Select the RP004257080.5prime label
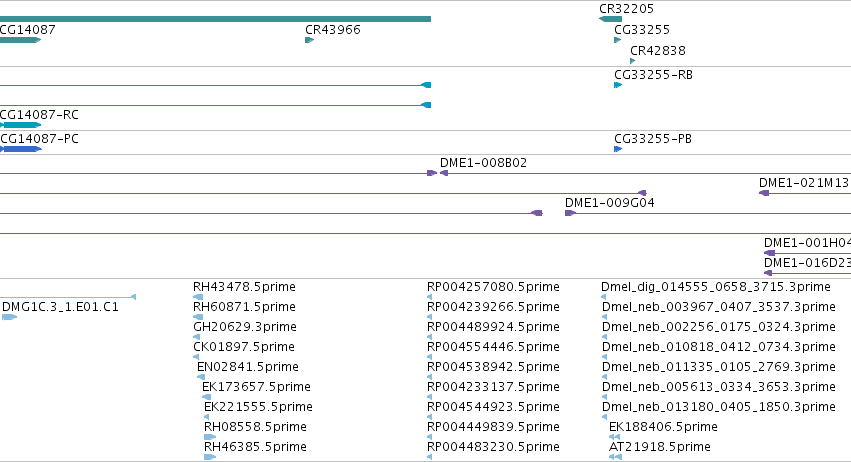This screenshot has width=851, height=462. click(493, 287)
